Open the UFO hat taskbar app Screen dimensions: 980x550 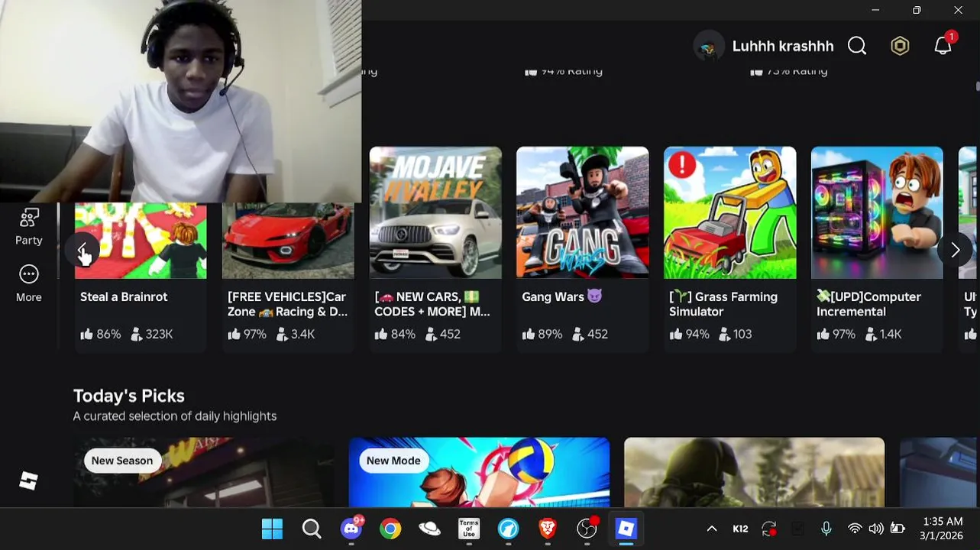point(429,529)
